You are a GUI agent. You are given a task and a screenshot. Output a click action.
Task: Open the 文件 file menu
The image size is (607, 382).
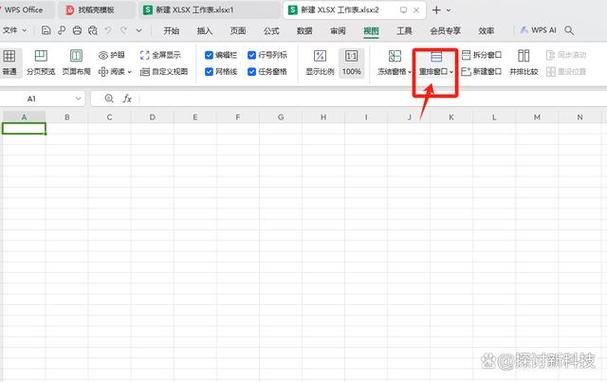click(x=14, y=30)
